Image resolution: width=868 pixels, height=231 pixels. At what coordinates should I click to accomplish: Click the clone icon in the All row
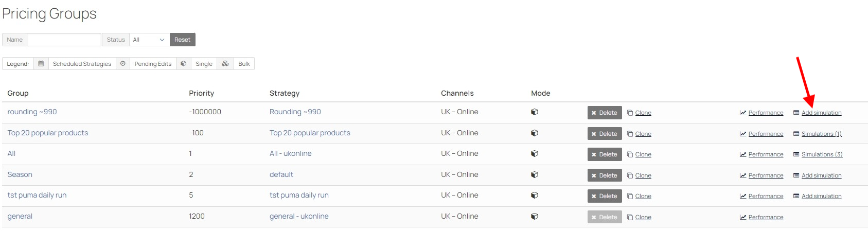630,154
